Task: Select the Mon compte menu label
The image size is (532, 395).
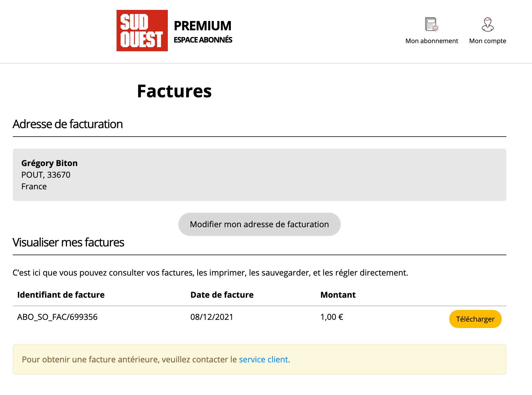Action: click(x=487, y=41)
